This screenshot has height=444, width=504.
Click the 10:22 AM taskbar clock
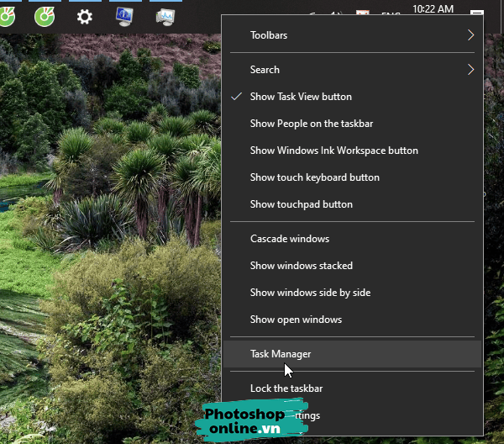pos(433,10)
